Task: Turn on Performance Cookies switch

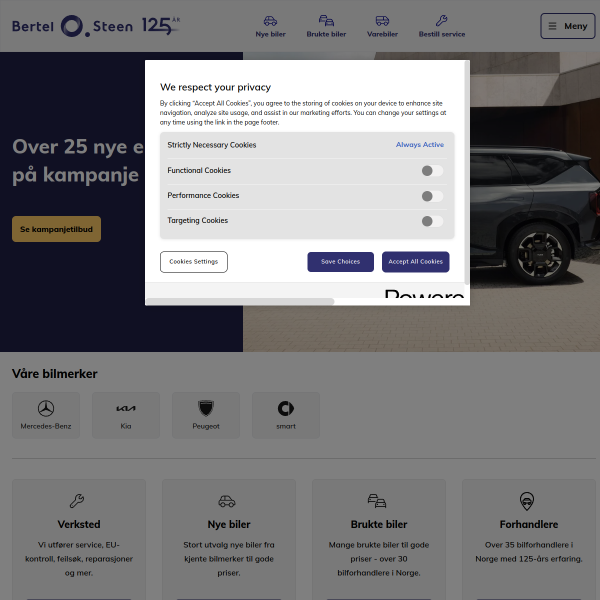Action: (x=432, y=196)
